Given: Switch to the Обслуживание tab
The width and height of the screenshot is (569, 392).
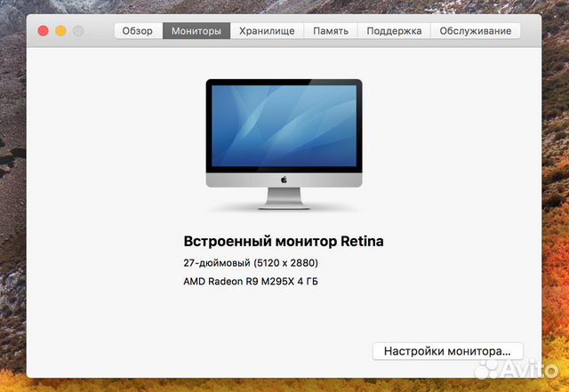Looking at the screenshot, I should (476, 31).
